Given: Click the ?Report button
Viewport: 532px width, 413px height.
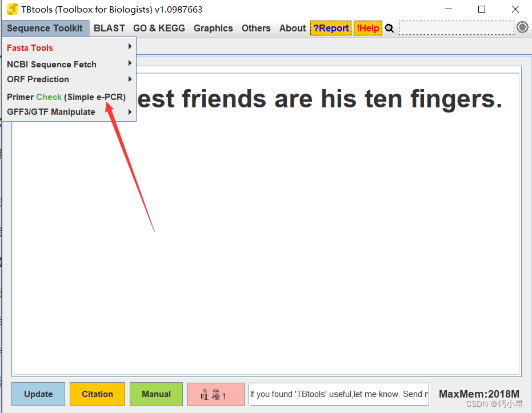Looking at the screenshot, I should click(331, 28).
